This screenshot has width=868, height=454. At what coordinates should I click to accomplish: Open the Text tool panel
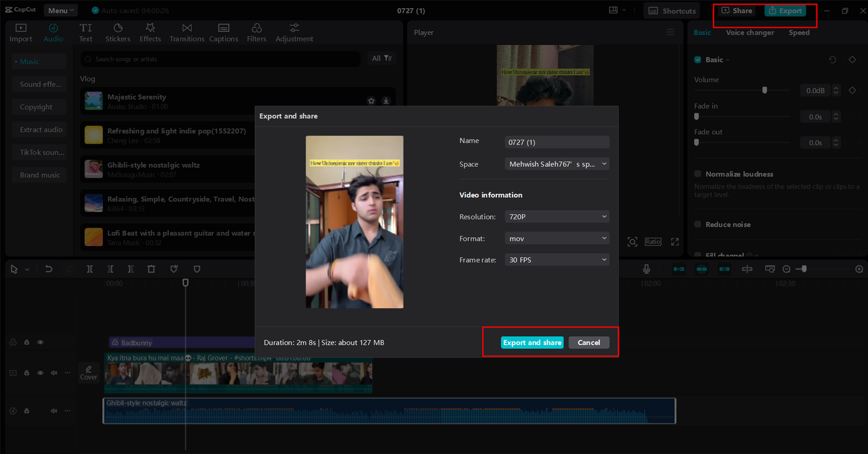85,33
